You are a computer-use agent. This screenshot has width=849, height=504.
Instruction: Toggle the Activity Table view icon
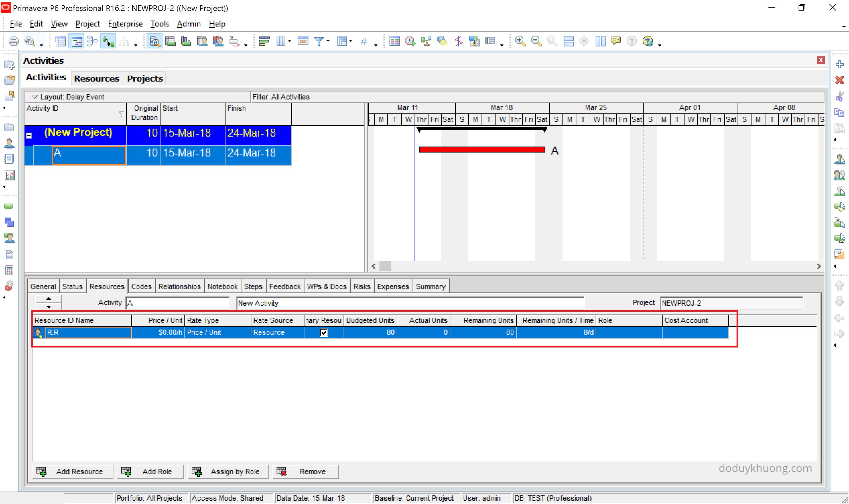coord(60,41)
